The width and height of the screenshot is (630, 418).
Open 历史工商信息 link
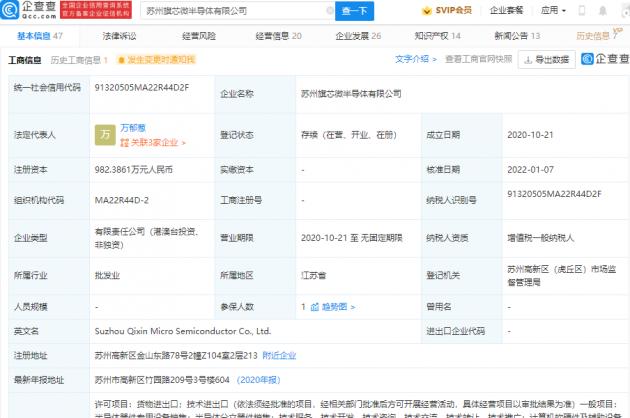79,60
